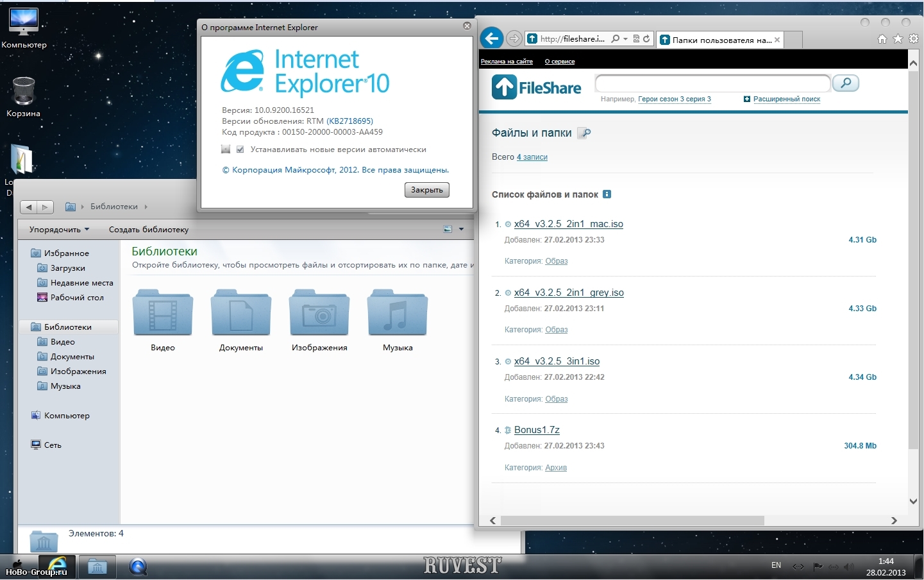The height and width of the screenshot is (580, 924).
Task: Click the FileShare search magnifier button
Action: coord(846,83)
